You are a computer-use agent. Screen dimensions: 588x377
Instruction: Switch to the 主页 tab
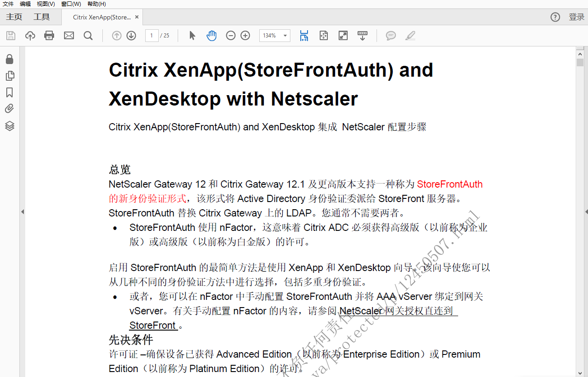point(14,17)
